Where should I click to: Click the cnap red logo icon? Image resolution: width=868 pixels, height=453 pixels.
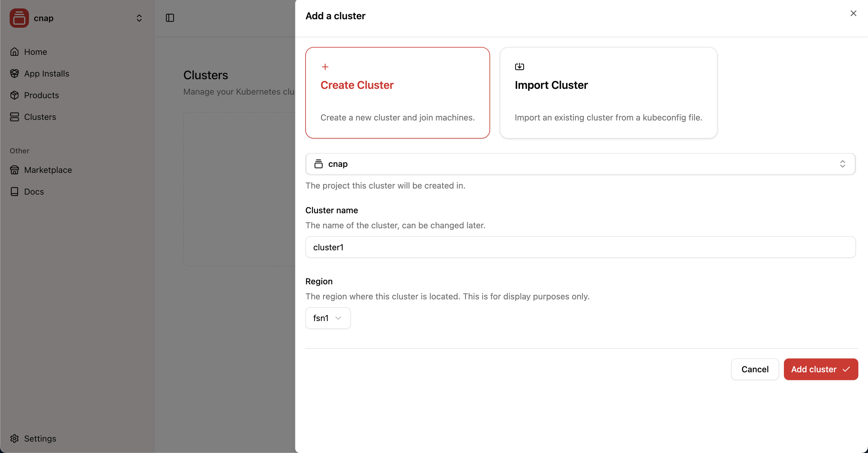(19, 18)
